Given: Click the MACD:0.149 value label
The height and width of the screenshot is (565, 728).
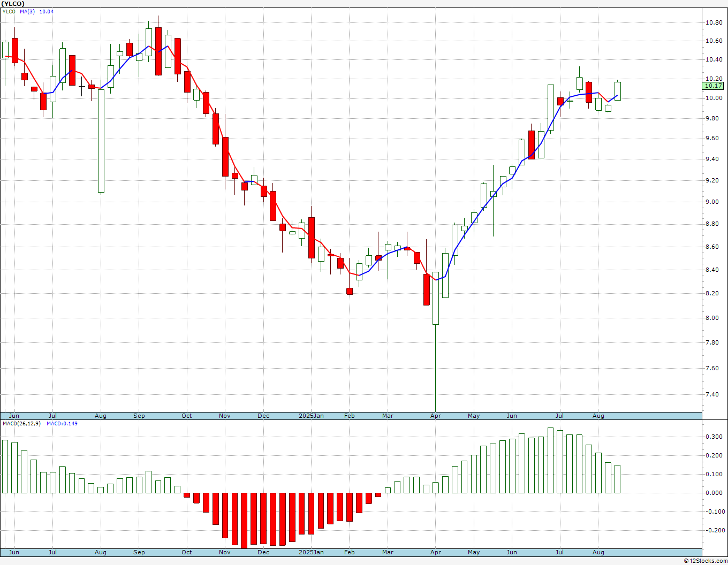Looking at the screenshot, I should (62, 423).
